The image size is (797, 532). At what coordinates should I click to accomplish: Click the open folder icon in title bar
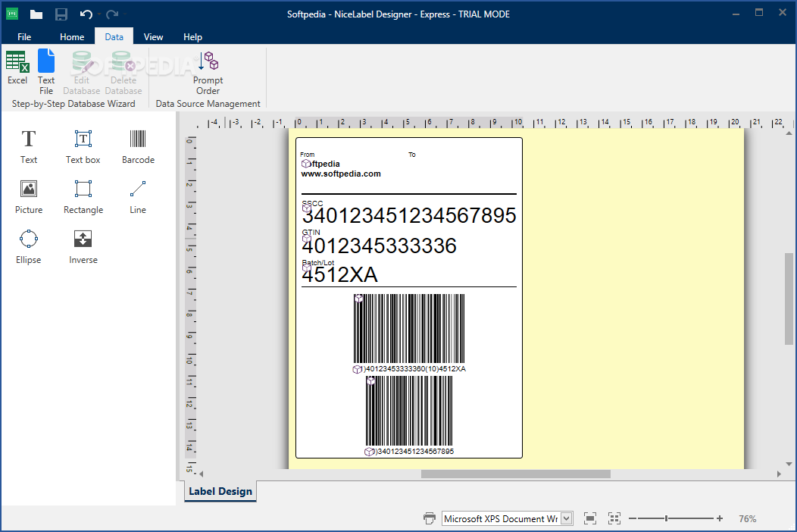click(36, 14)
